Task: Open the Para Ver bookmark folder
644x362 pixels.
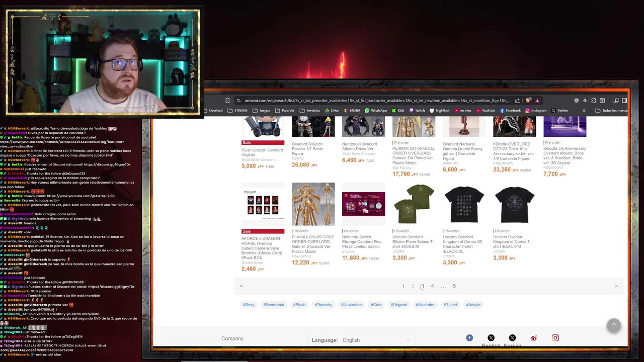Action: [x=285, y=111]
